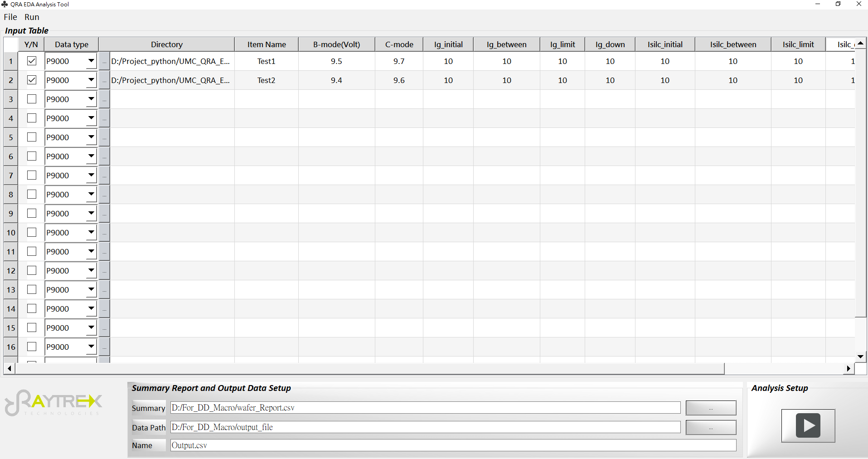The height and width of the screenshot is (459, 868).
Task: Select the directory path cell in row 2
Action: point(172,80)
